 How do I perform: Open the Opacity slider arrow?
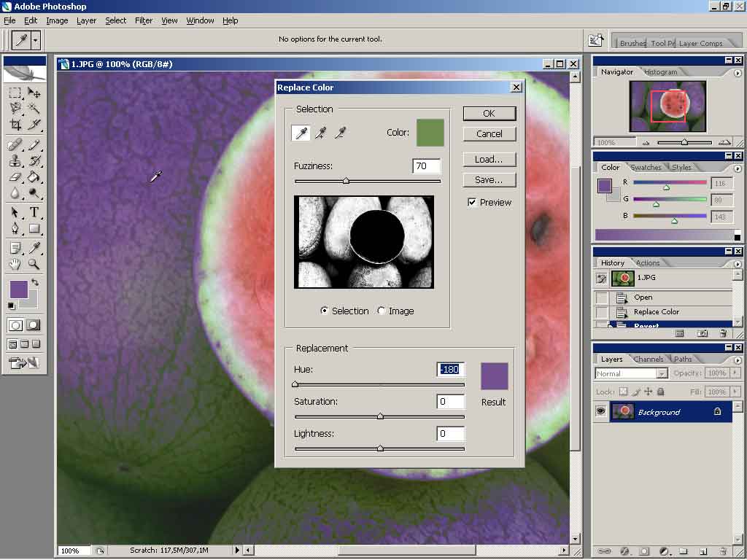(x=735, y=373)
